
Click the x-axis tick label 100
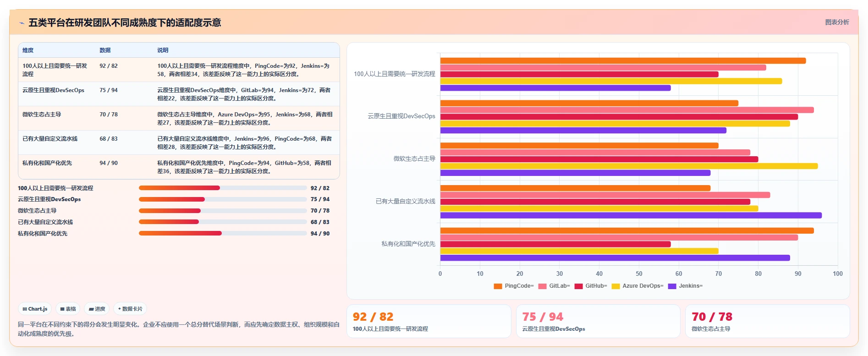pyautogui.click(x=838, y=274)
